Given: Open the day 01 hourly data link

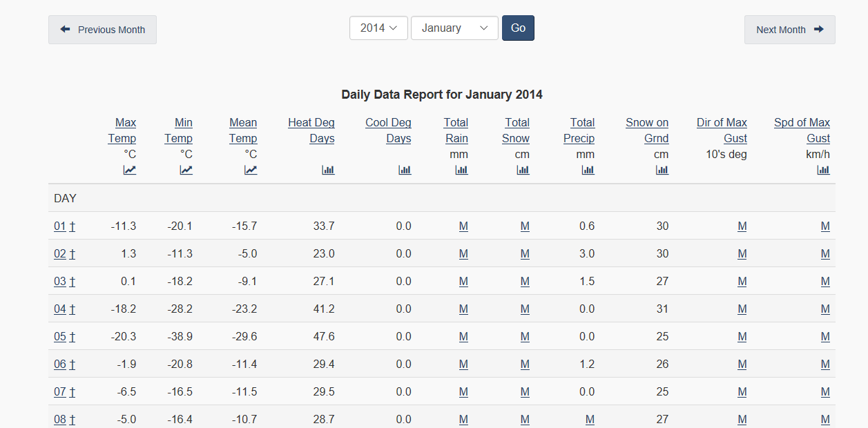Looking at the screenshot, I should pyautogui.click(x=60, y=226).
